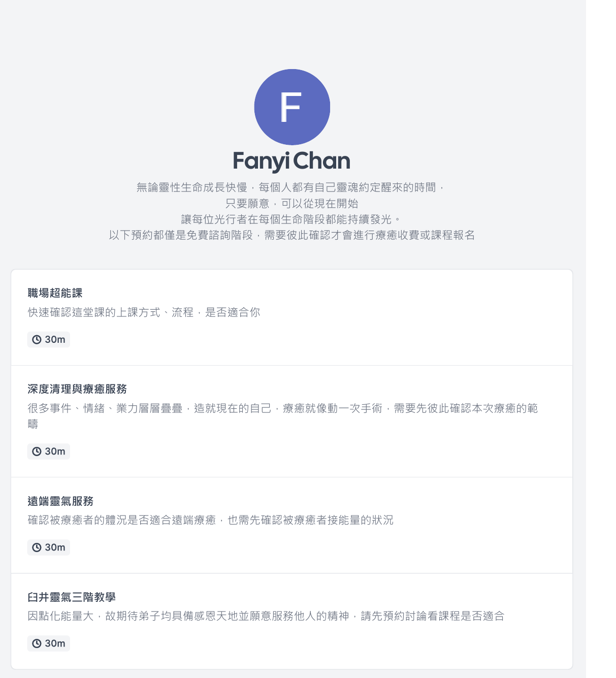Click the description starting with 很多事件、情緒
Image resolution: width=616 pixels, height=678 pixels.
282,408
